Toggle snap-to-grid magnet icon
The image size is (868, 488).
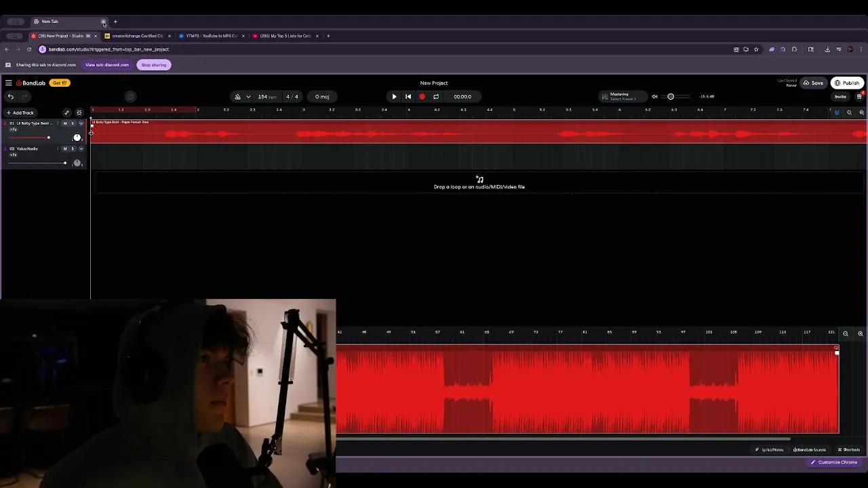click(x=837, y=113)
